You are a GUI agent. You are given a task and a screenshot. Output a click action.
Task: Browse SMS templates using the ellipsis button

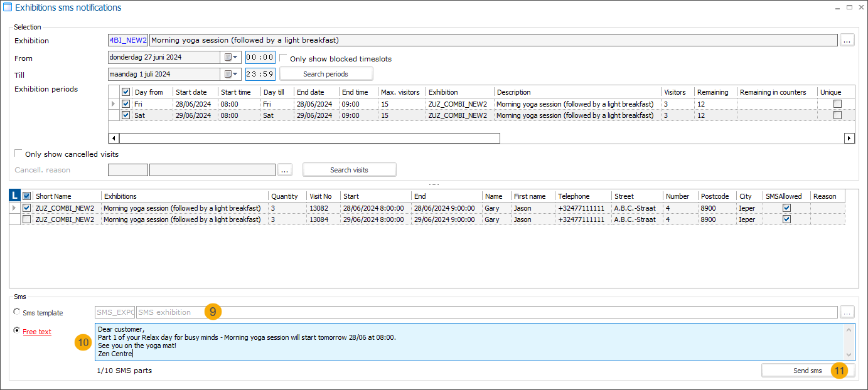pos(847,312)
